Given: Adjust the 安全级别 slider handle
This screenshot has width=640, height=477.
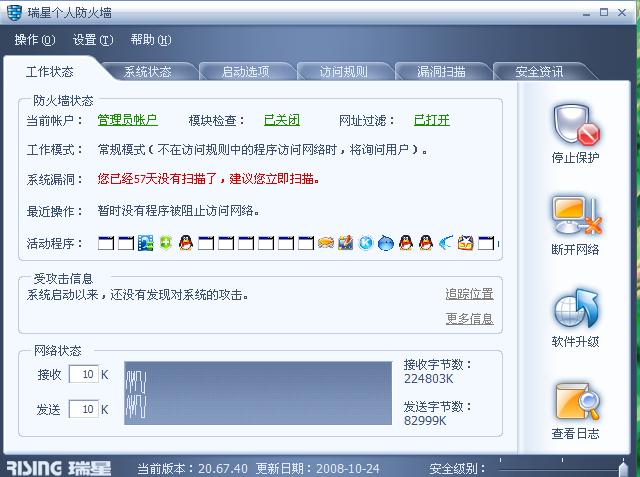Looking at the screenshot, I should [x=623, y=468].
